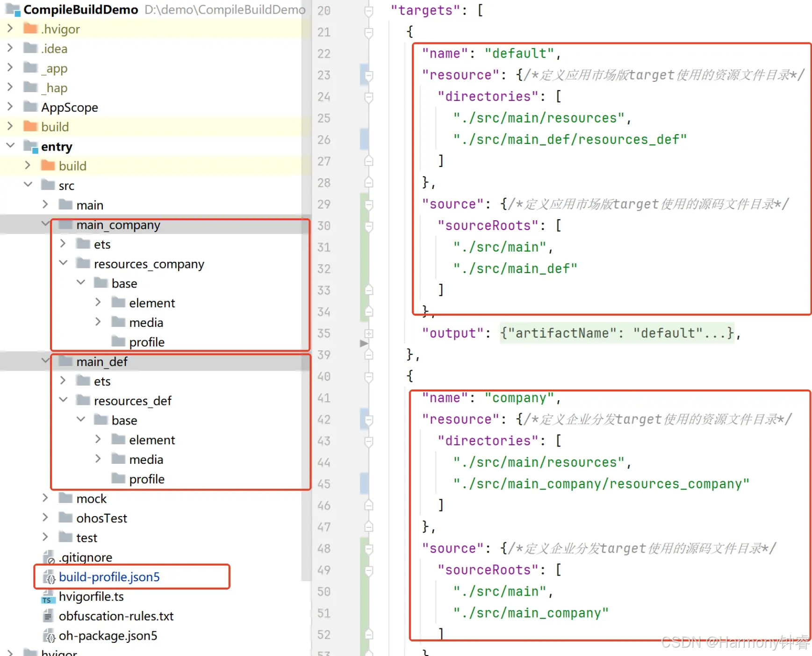812x656 pixels.
Task: Click the hvigorfile.ts TypeScript icon
Action: click(x=48, y=596)
